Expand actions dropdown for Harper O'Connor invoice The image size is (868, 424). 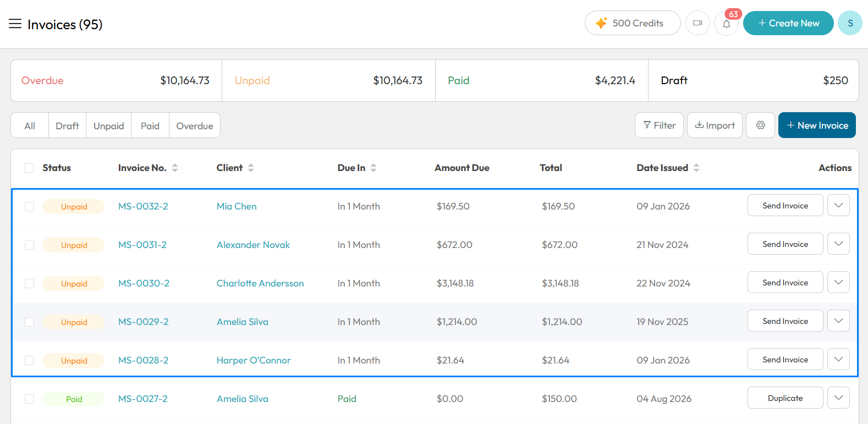coord(838,359)
